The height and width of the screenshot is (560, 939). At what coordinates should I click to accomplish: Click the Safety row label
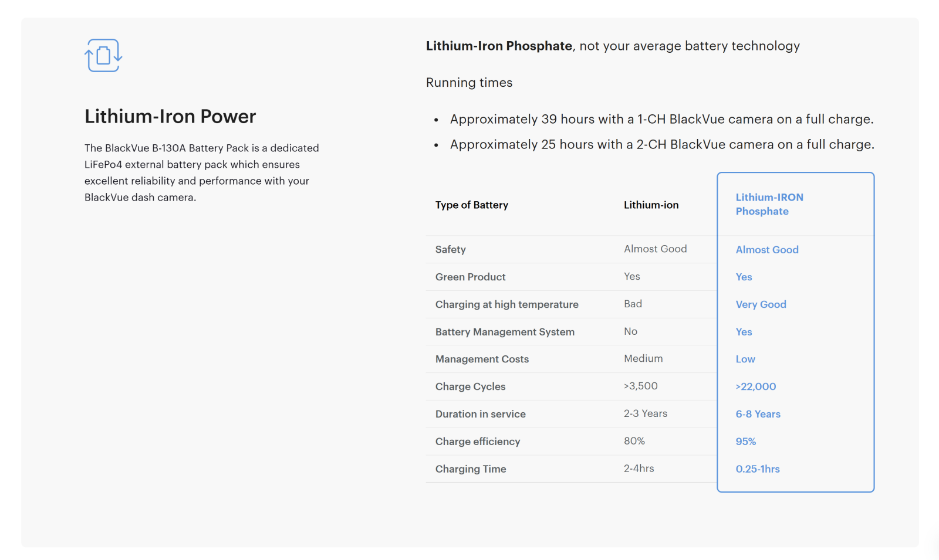[451, 250]
